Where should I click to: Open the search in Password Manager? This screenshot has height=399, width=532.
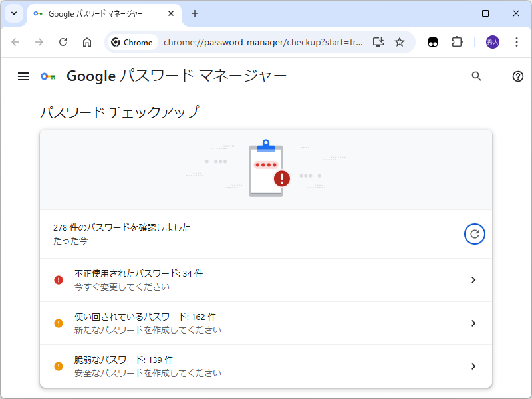tap(476, 76)
